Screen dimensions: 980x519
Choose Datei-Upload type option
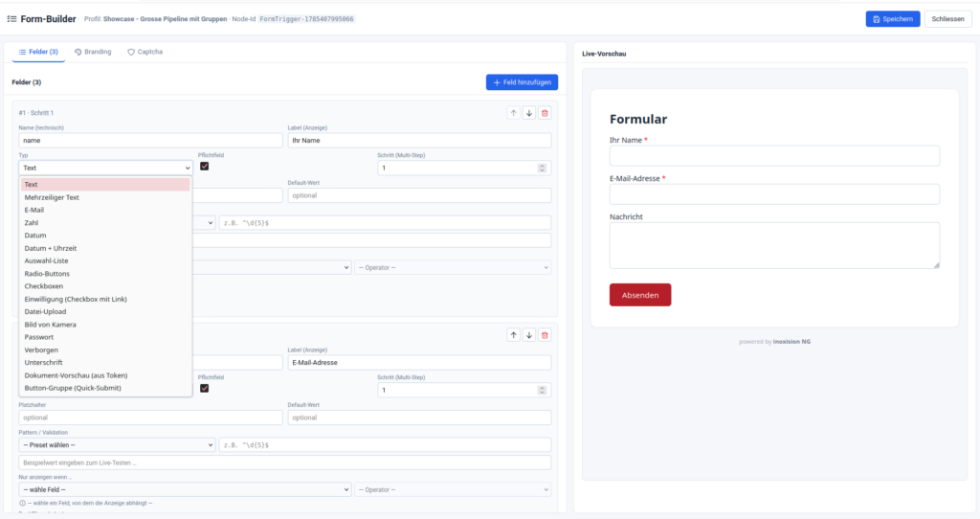point(105,311)
